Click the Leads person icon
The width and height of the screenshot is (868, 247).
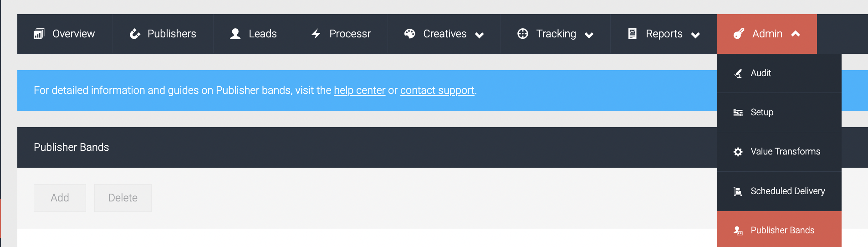(x=235, y=34)
